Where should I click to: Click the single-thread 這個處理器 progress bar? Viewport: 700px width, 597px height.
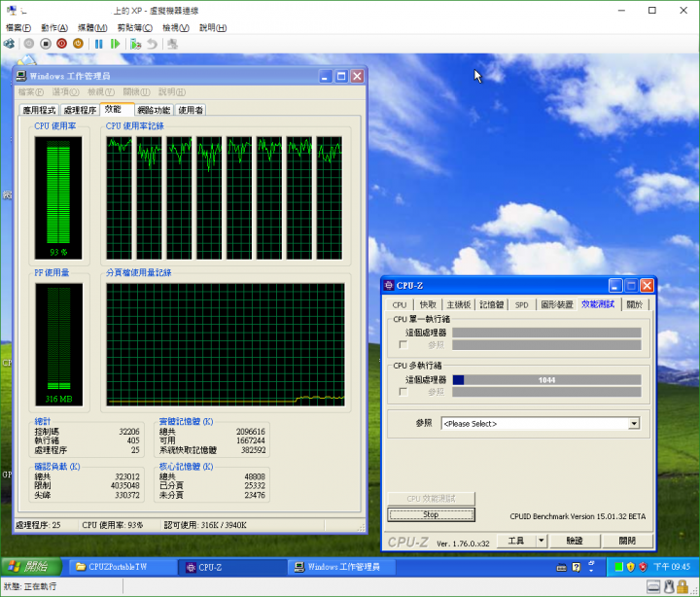(x=546, y=333)
